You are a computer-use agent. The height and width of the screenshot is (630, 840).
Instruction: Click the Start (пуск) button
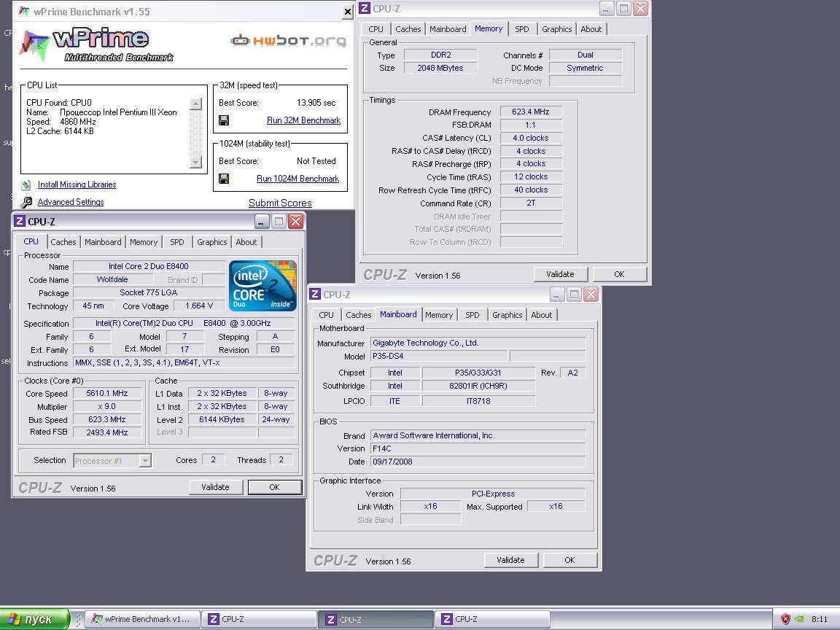coord(35,619)
